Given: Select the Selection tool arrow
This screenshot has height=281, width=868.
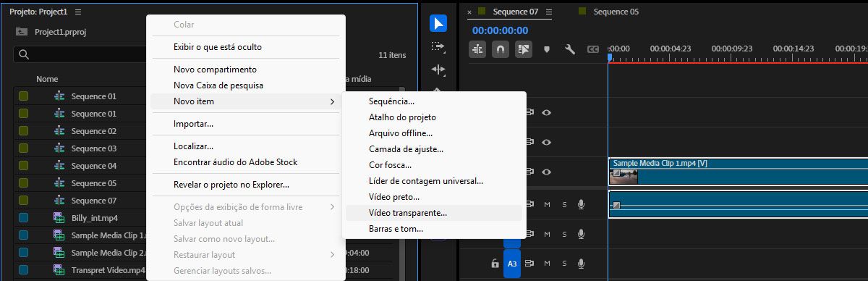Looking at the screenshot, I should click(438, 24).
